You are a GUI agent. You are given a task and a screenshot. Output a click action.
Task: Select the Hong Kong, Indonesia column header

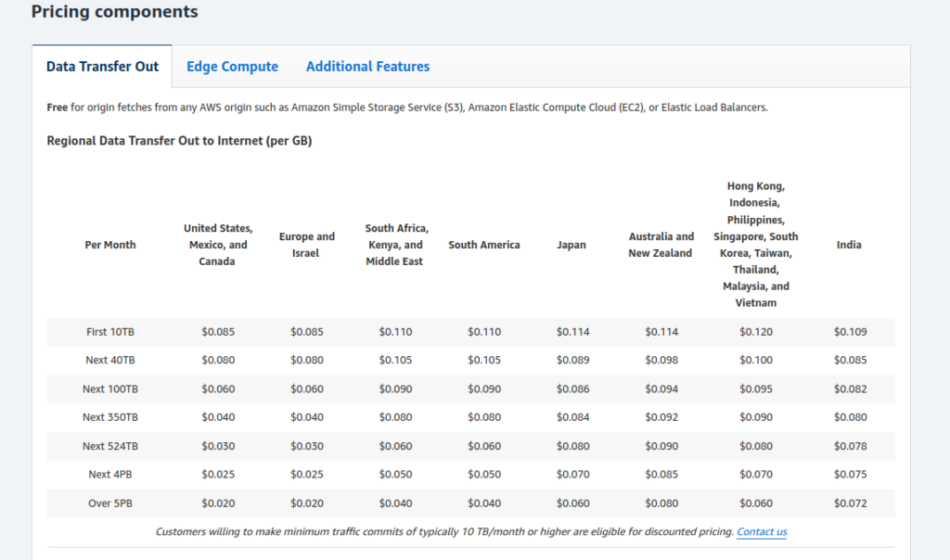tap(755, 244)
